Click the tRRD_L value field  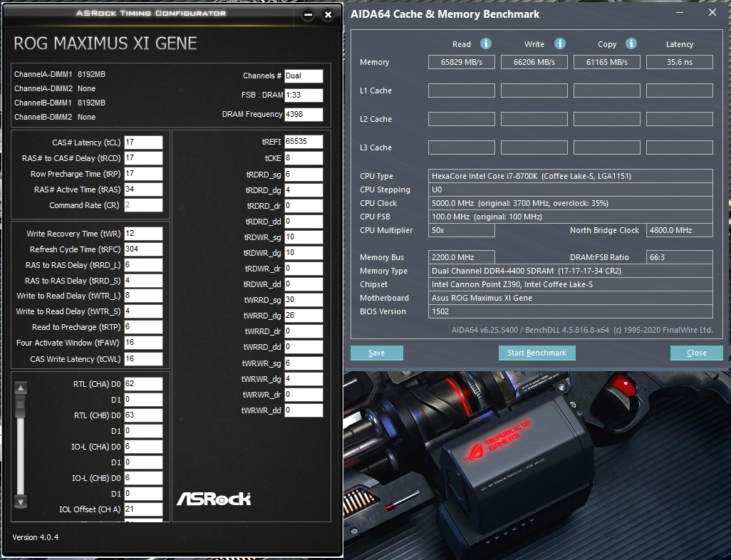point(144,265)
